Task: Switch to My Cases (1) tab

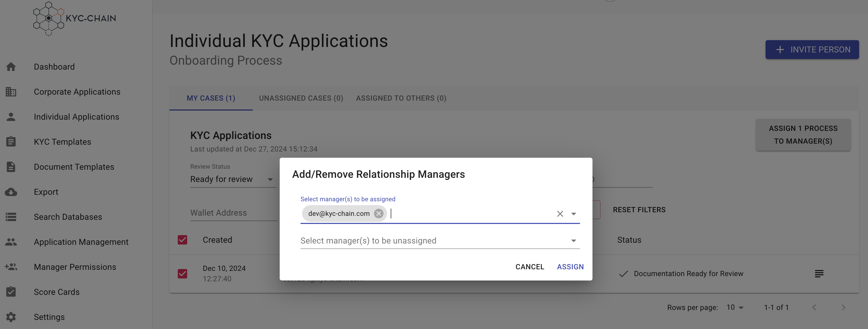Action: (211, 98)
